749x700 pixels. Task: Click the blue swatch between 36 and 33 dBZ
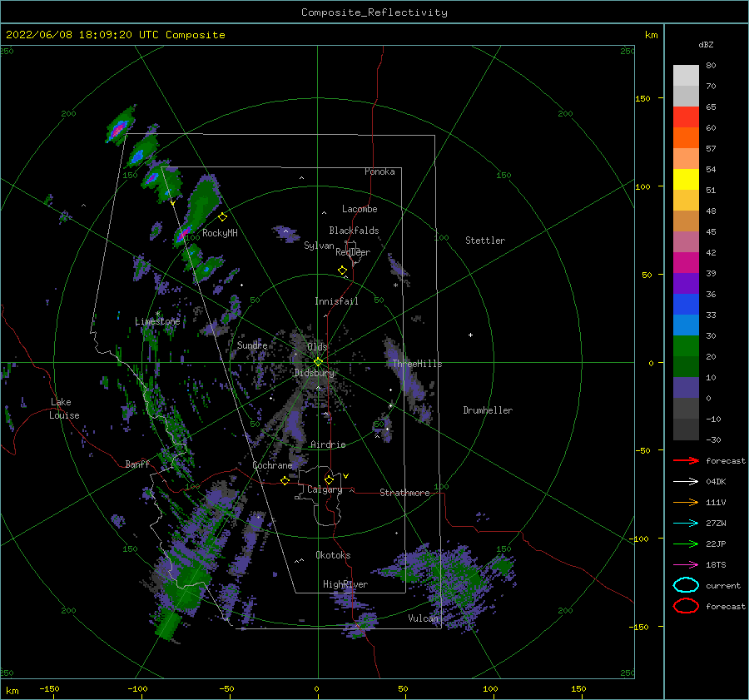click(x=686, y=304)
